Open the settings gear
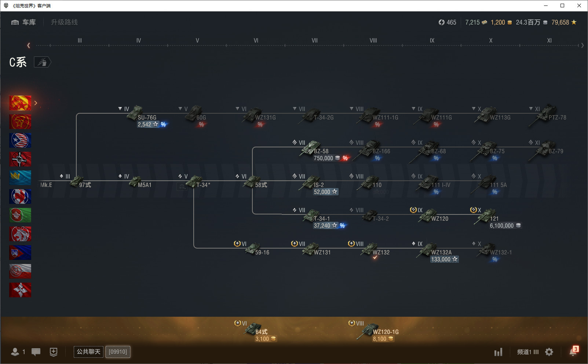This screenshot has width=588, height=364. [549, 352]
